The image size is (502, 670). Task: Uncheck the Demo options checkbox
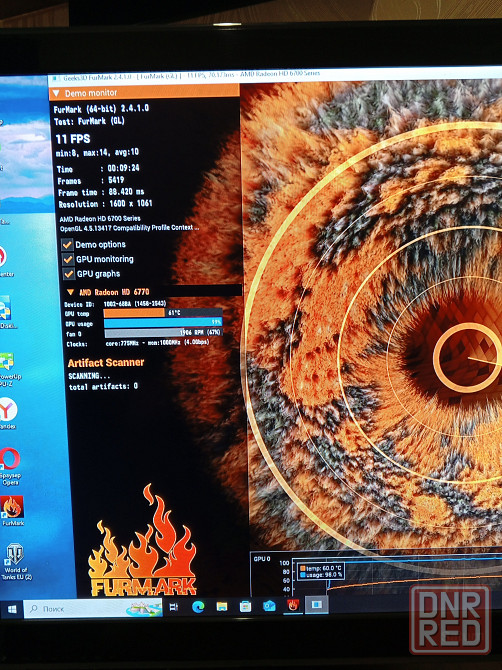(x=67, y=245)
